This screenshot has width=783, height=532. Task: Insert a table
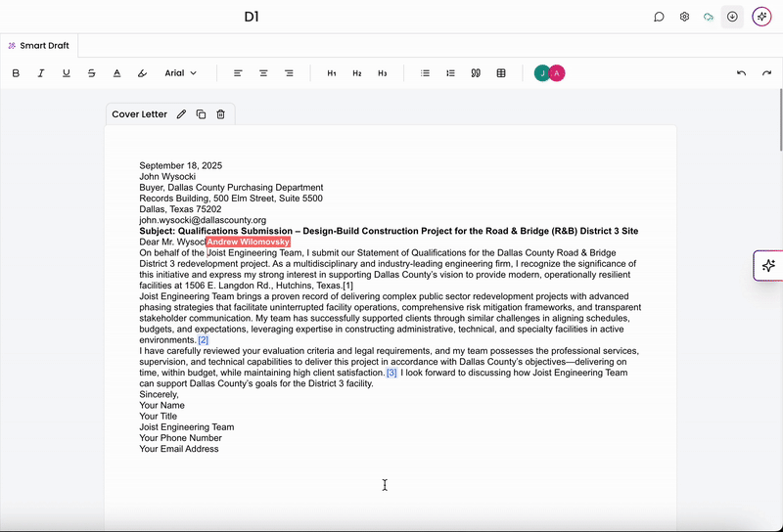coord(501,73)
